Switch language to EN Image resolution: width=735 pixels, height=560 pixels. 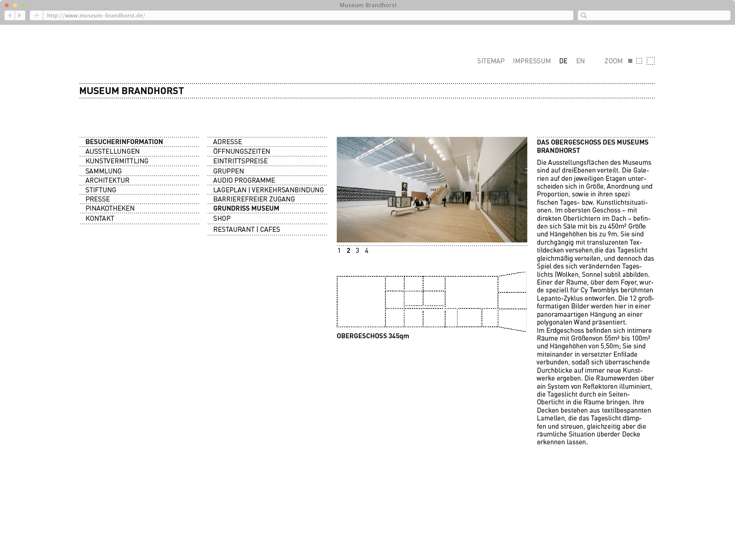coord(580,61)
